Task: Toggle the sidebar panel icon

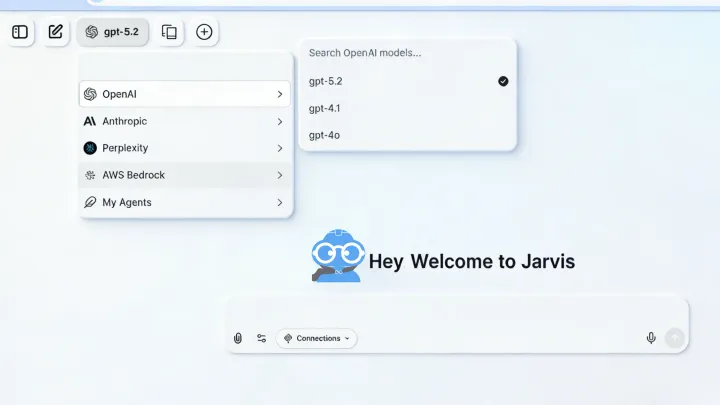Action: click(20, 32)
